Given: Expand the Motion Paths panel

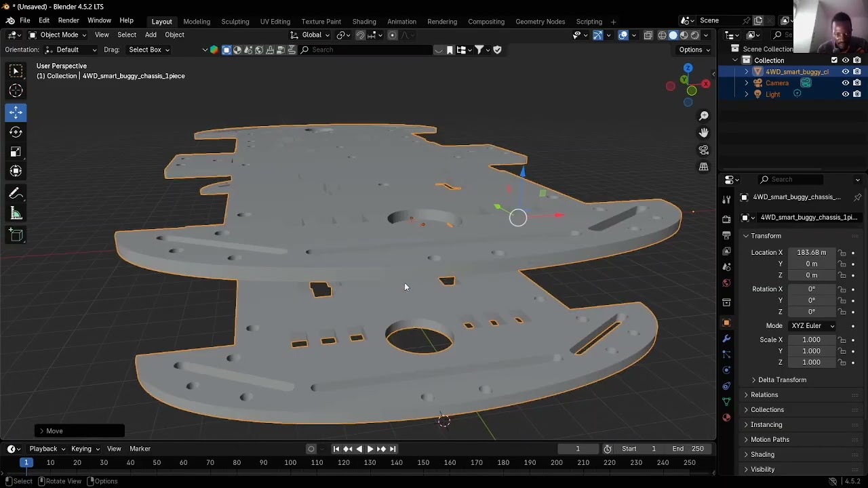Looking at the screenshot, I should coord(770,440).
